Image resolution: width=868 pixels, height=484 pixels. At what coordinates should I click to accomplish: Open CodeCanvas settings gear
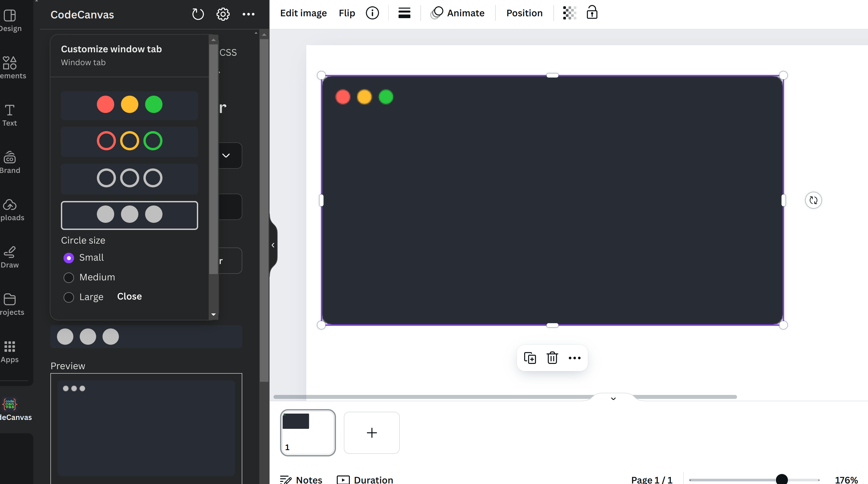click(223, 14)
